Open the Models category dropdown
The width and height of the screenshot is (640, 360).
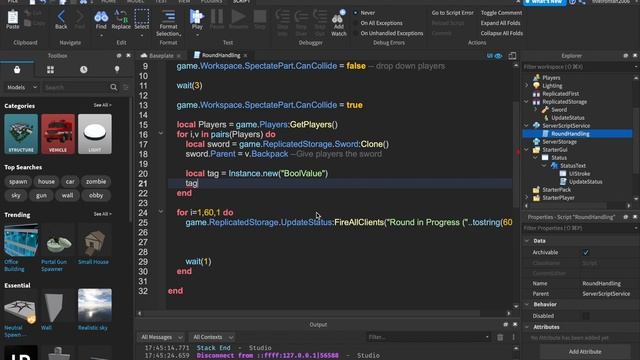click(22, 87)
